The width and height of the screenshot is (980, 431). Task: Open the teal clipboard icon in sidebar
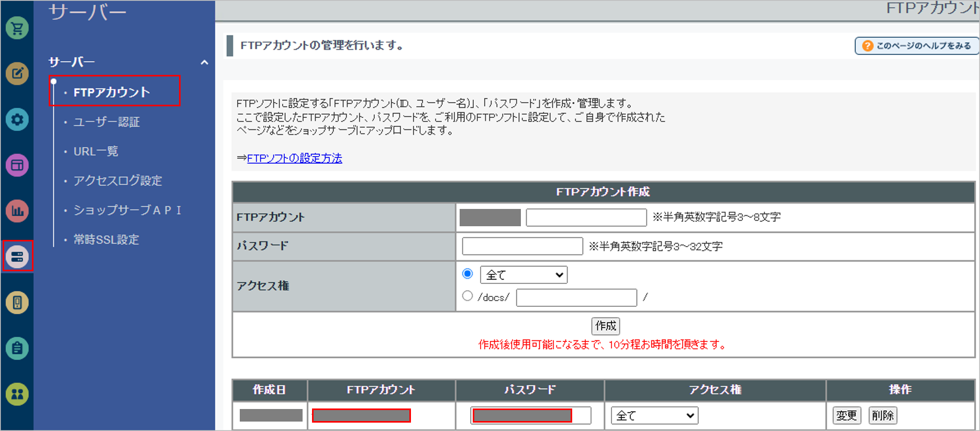17,348
